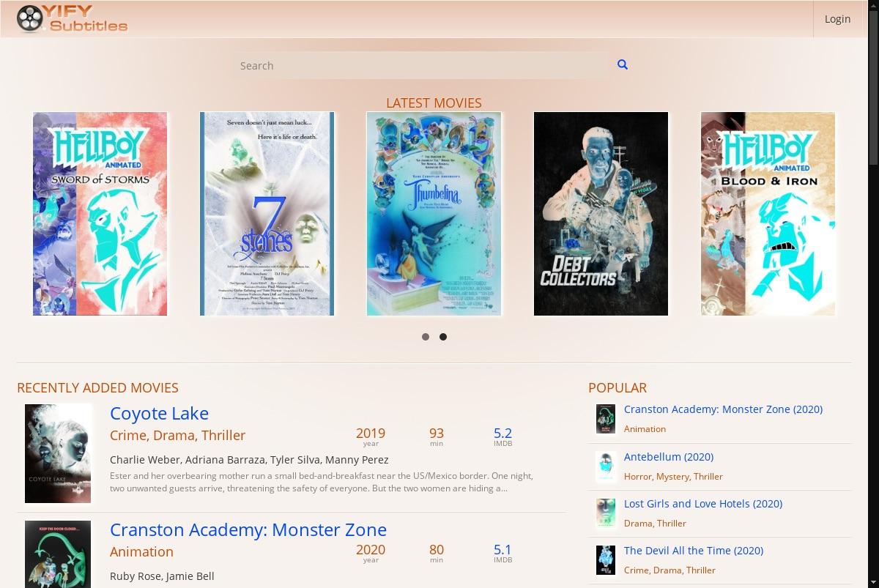Open Hellboy Blood & Iron poster
The height and width of the screenshot is (588, 879).
768,214
